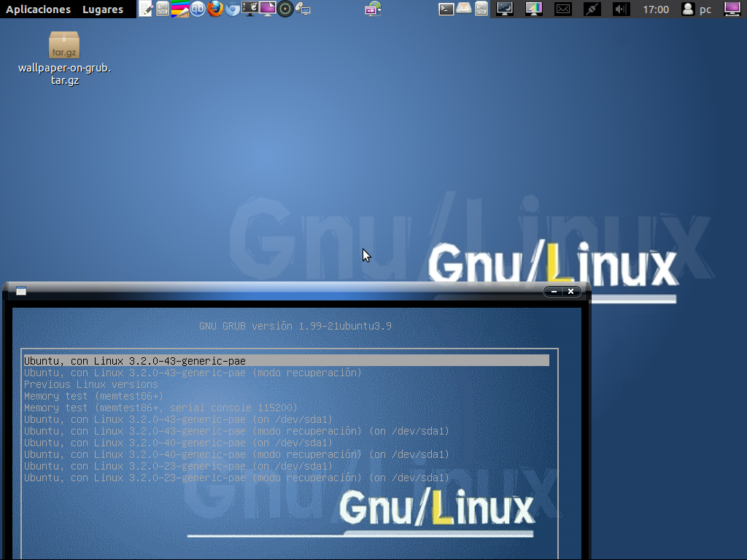Launch Chromium browser from the panel

(x=233, y=9)
